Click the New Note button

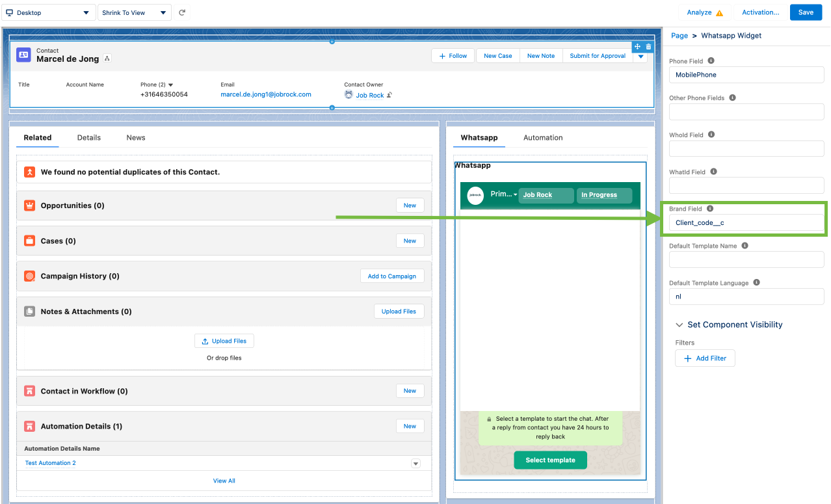tap(541, 56)
